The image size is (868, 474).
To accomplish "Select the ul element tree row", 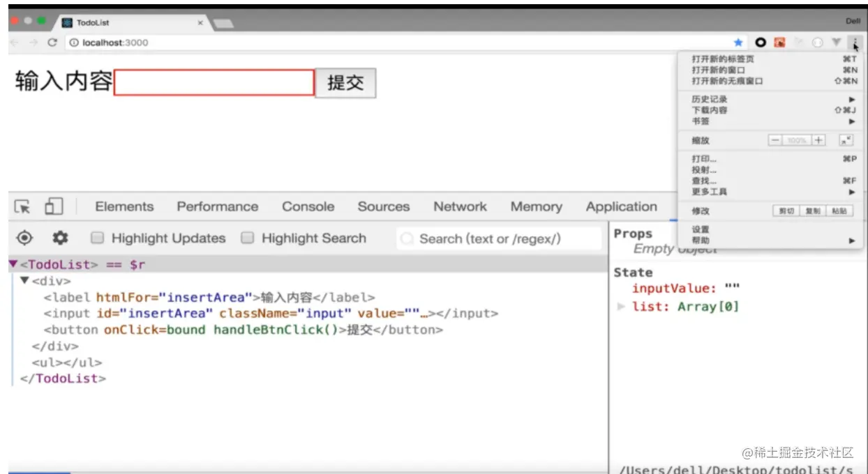I will click(x=67, y=362).
